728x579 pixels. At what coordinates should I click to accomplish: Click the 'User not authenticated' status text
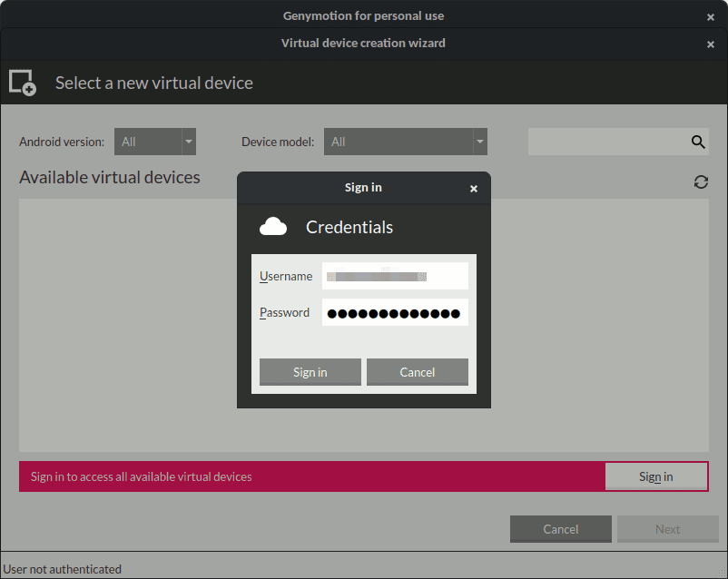63,569
